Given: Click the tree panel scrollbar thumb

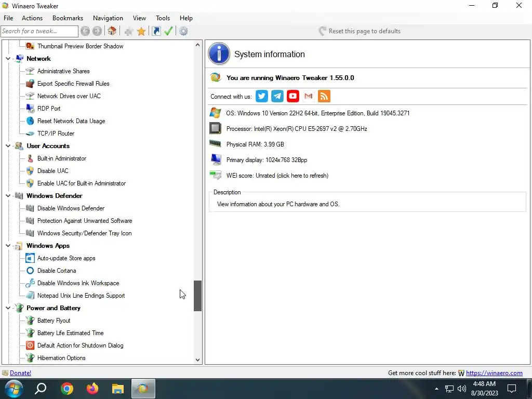Looking at the screenshot, I should tap(198, 296).
